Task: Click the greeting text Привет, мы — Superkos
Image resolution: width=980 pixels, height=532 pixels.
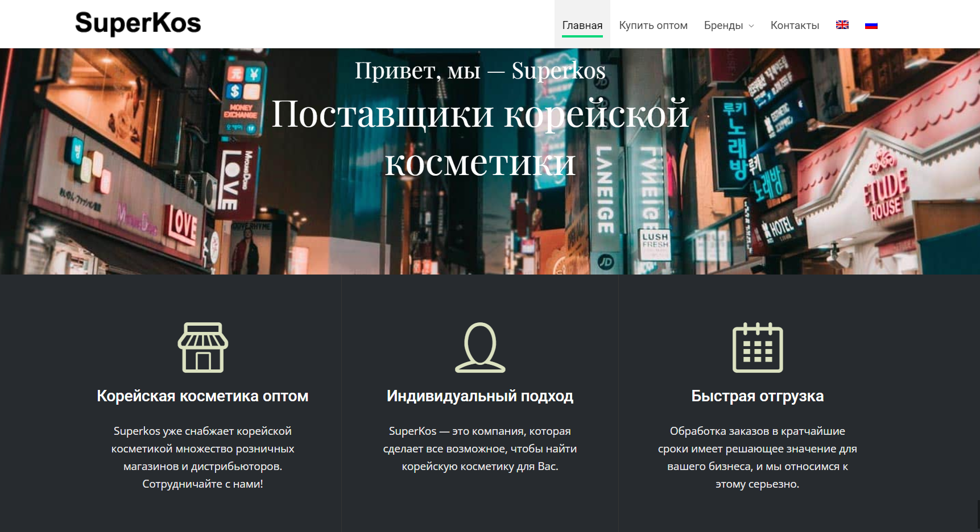Action: pyautogui.click(x=480, y=70)
